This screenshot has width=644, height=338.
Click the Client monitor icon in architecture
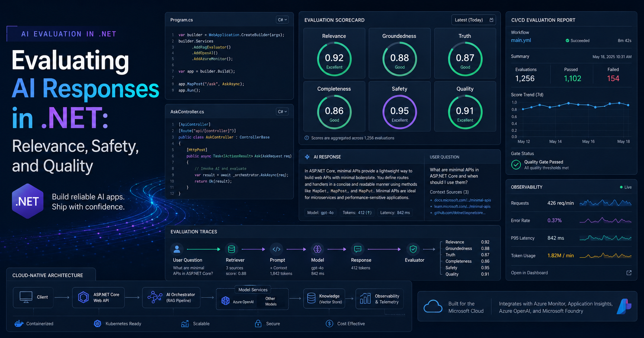click(x=26, y=297)
